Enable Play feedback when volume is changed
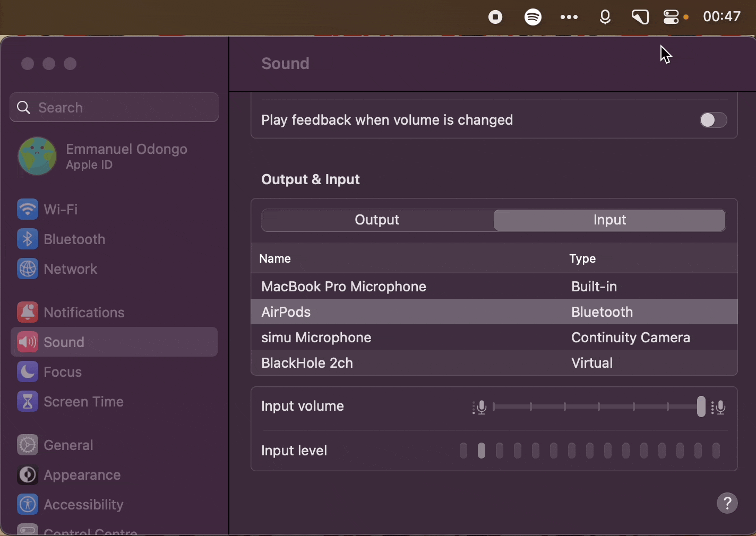This screenshot has width=756, height=536. click(x=713, y=120)
